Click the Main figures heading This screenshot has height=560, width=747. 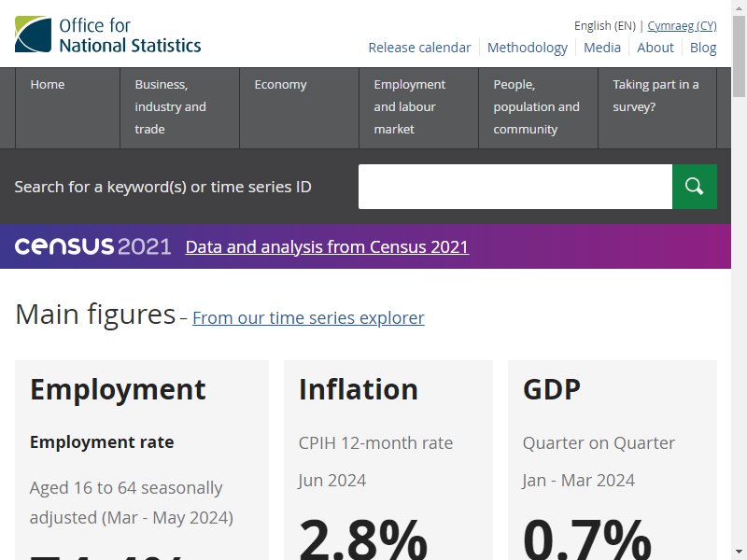tap(95, 315)
